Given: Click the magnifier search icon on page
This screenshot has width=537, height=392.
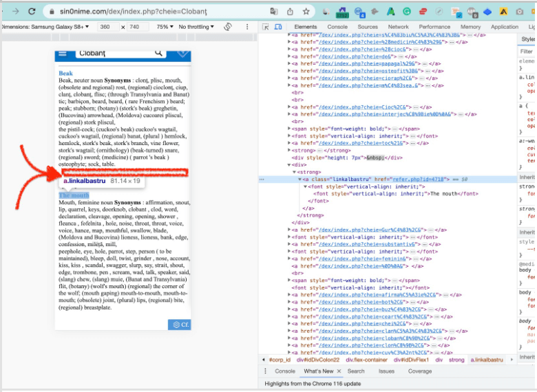Looking at the screenshot, I should point(158,53).
